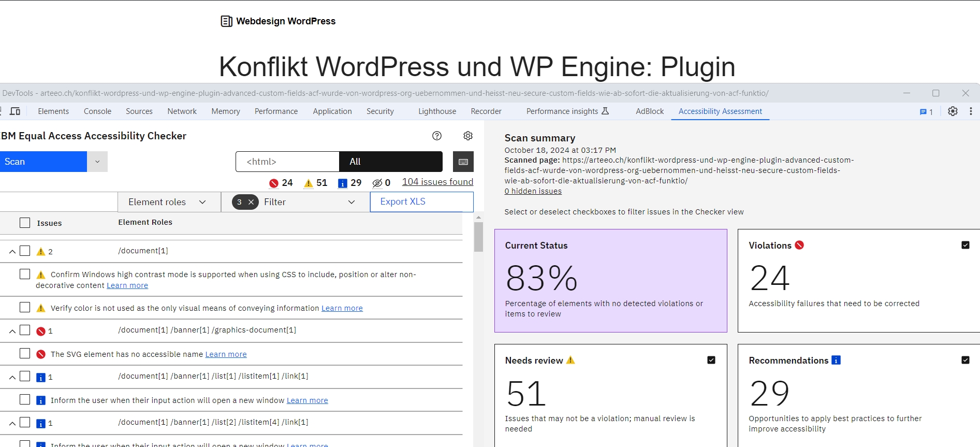
Task: Open Learn more for SVG element issue
Action: [x=226, y=354]
